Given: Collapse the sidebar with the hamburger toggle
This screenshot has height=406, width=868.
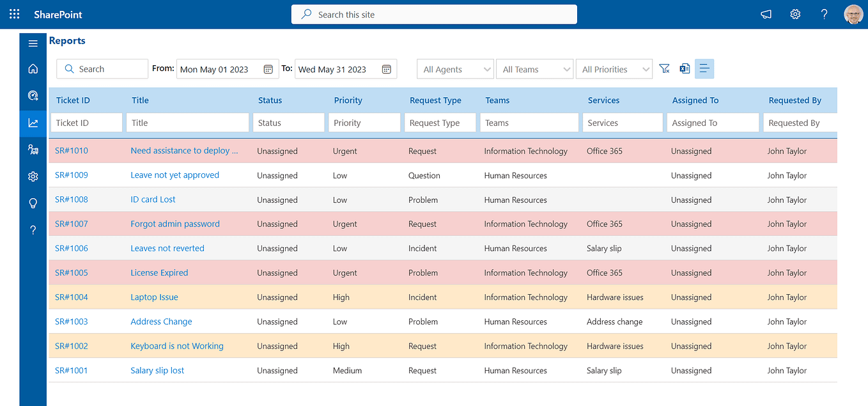Looking at the screenshot, I should pos(33,43).
